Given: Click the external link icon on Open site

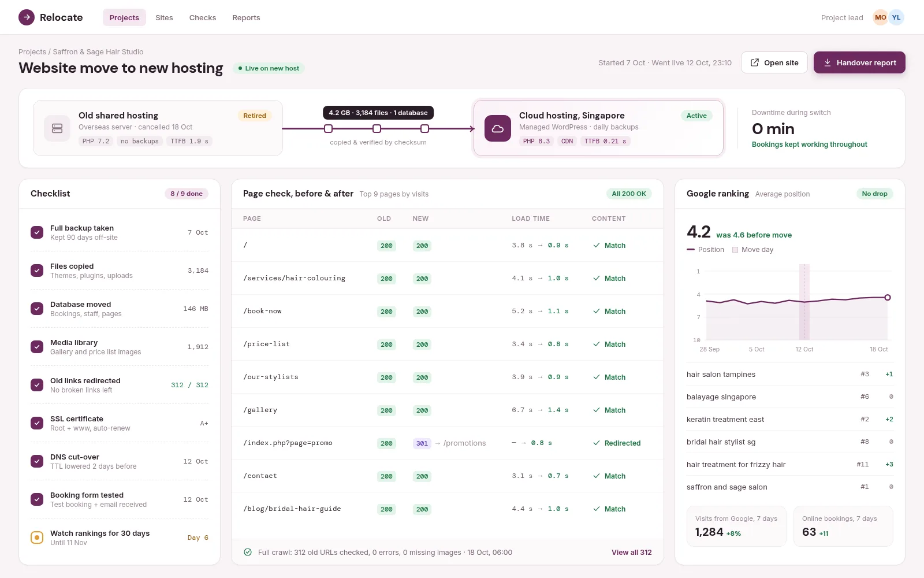Looking at the screenshot, I should point(755,62).
